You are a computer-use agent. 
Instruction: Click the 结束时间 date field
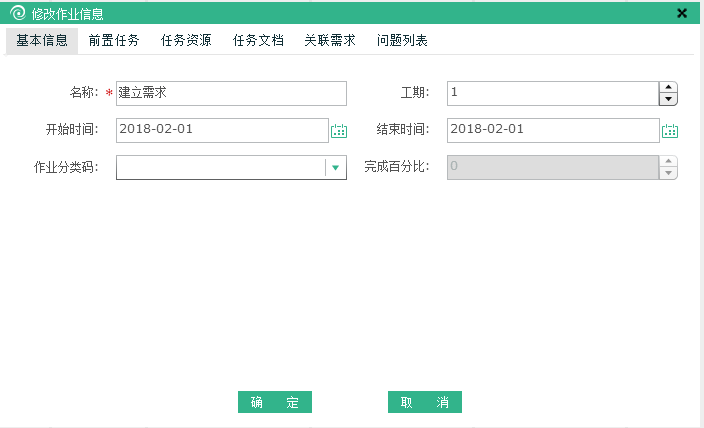pyautogui.click(x=552, y=130)
